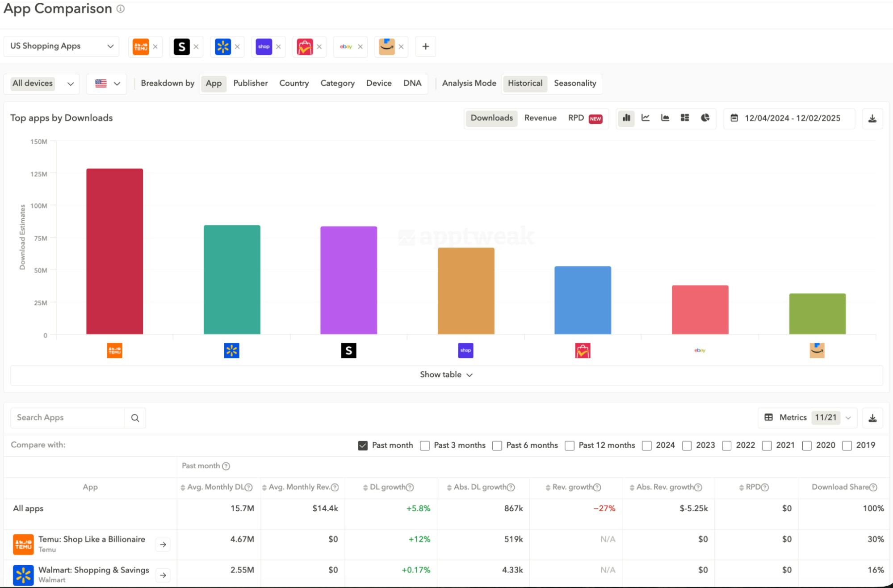Click the chart export download icon
Image resolution: width=893 pixels, height=588 pixels.
(872, 118)
